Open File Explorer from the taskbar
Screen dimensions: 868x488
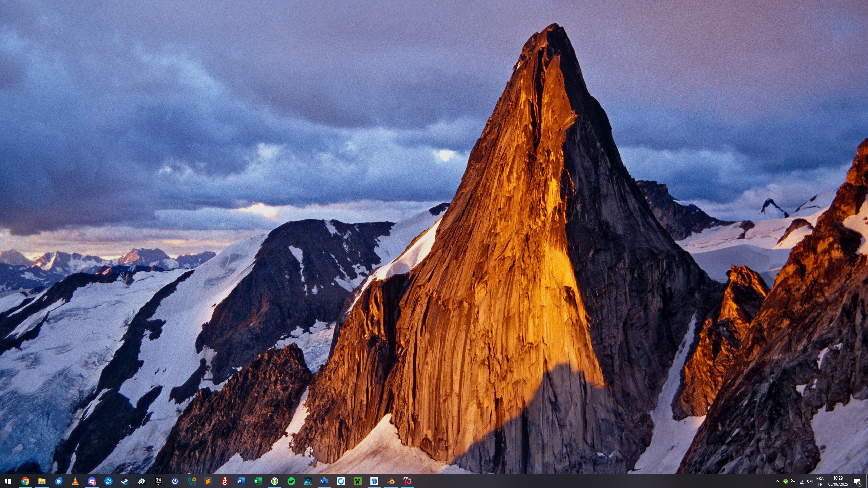click(x=42, y=481)
